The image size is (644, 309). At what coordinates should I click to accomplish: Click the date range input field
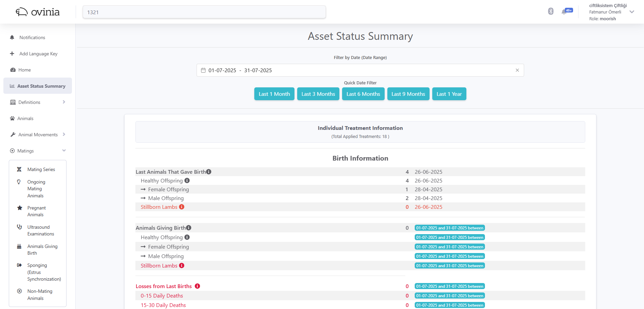(x=360, y=70)
